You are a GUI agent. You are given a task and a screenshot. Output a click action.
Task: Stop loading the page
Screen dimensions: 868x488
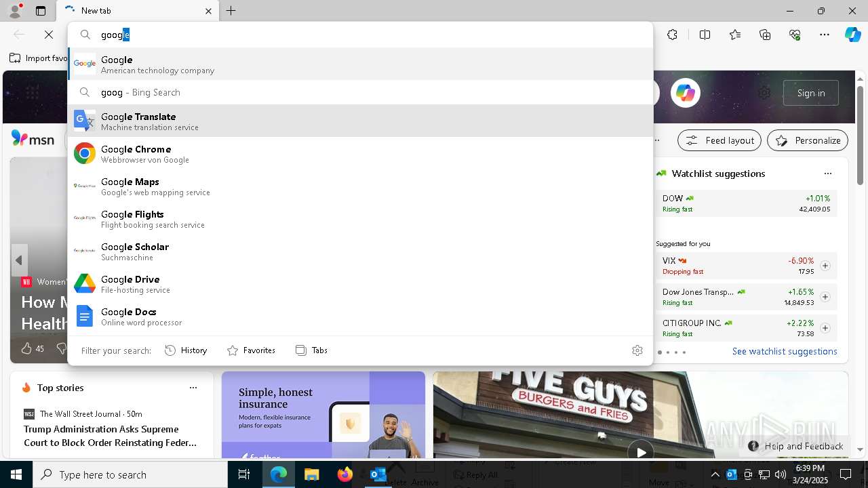(49, 35)
